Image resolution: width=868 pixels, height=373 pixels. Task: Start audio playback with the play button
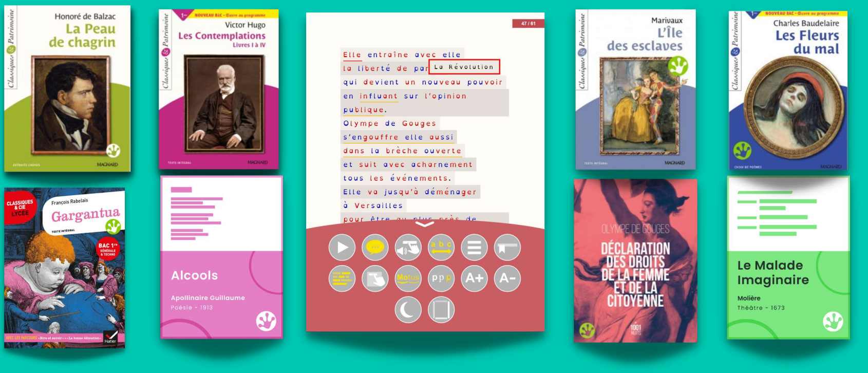tap(342, 248)
